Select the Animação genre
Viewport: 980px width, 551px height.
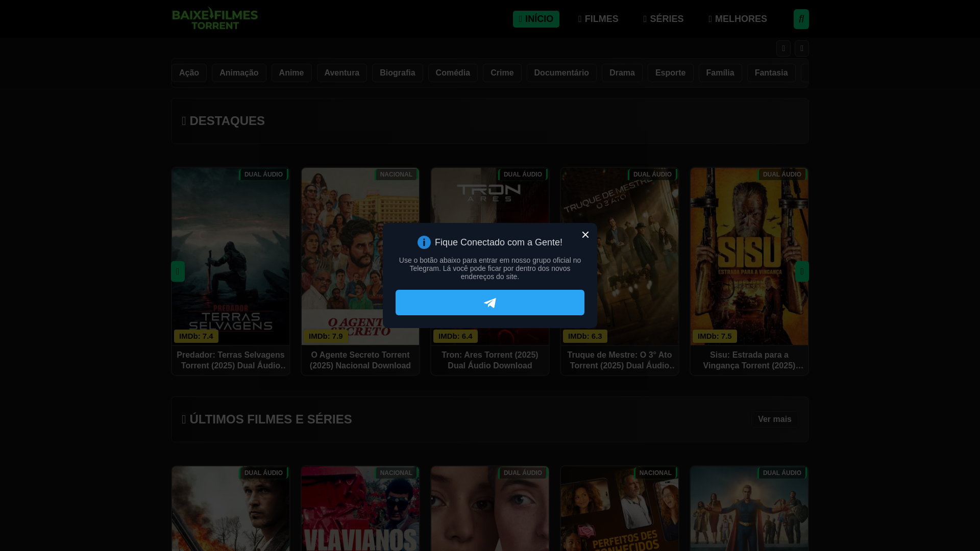click(x=239, y=73)
